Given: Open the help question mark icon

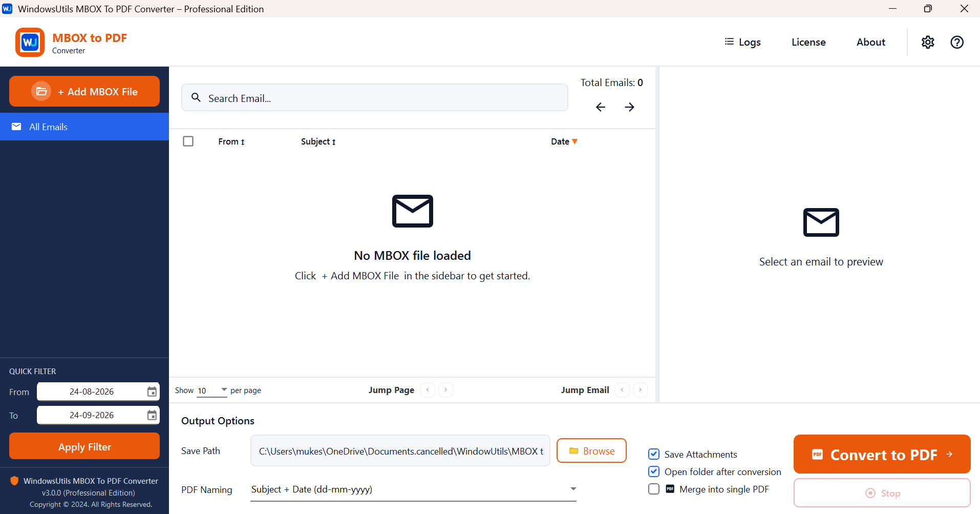Looking at the screenshot, I should (957, 42).
